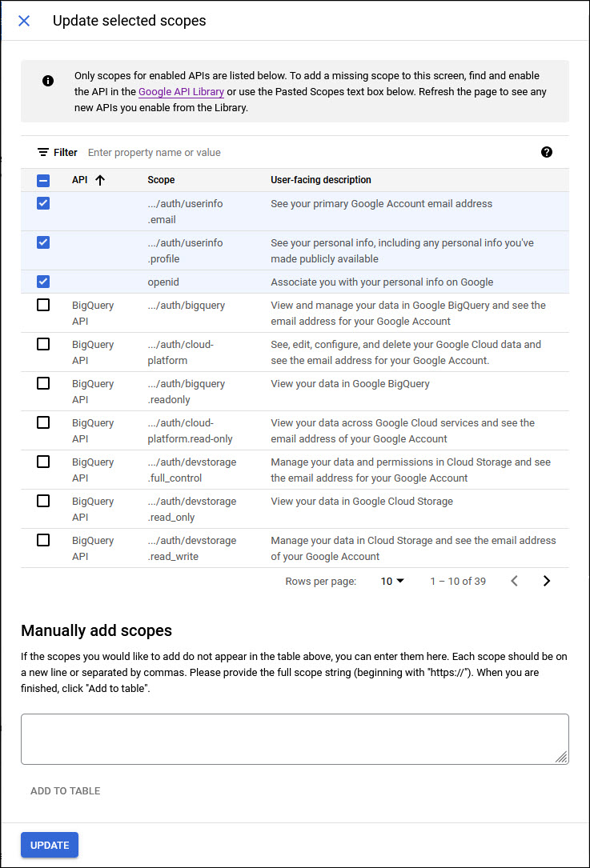Click the ADD TO TABLE button
Image resolution: width=590 pixels, height=868 pixels.
[x=65, y=790]
